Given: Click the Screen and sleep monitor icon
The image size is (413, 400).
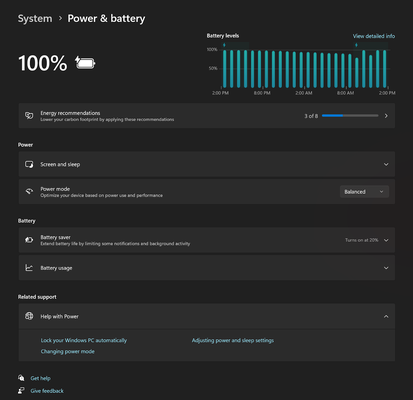Looking at the screenshot, I should [29, 164].
